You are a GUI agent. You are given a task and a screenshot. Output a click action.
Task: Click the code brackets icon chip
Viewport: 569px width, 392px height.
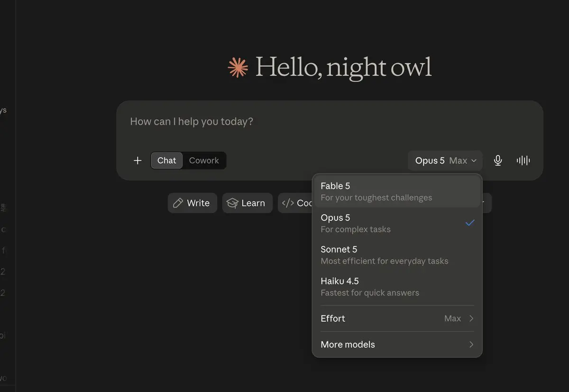[x=288, y=203]
